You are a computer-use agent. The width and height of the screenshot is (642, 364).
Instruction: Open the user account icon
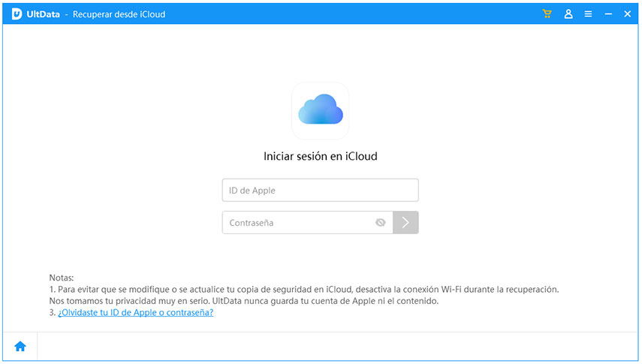pos(568,14)
